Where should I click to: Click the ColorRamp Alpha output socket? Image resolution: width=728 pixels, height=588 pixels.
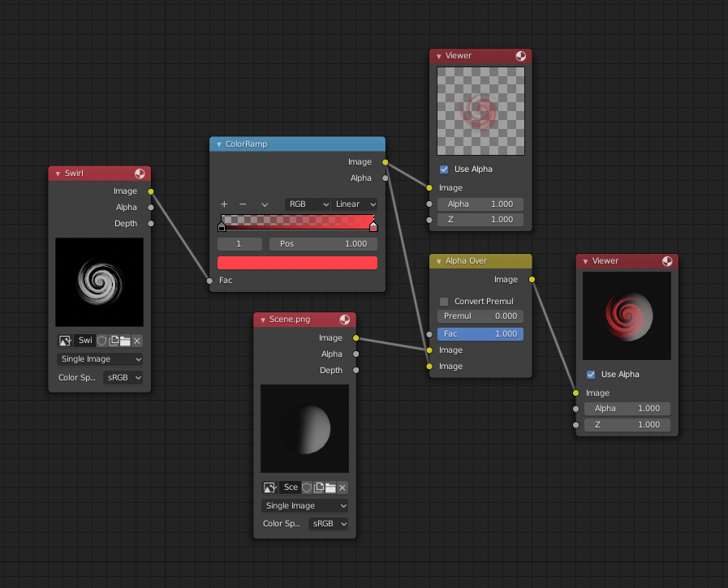click(x=386, y=178)
